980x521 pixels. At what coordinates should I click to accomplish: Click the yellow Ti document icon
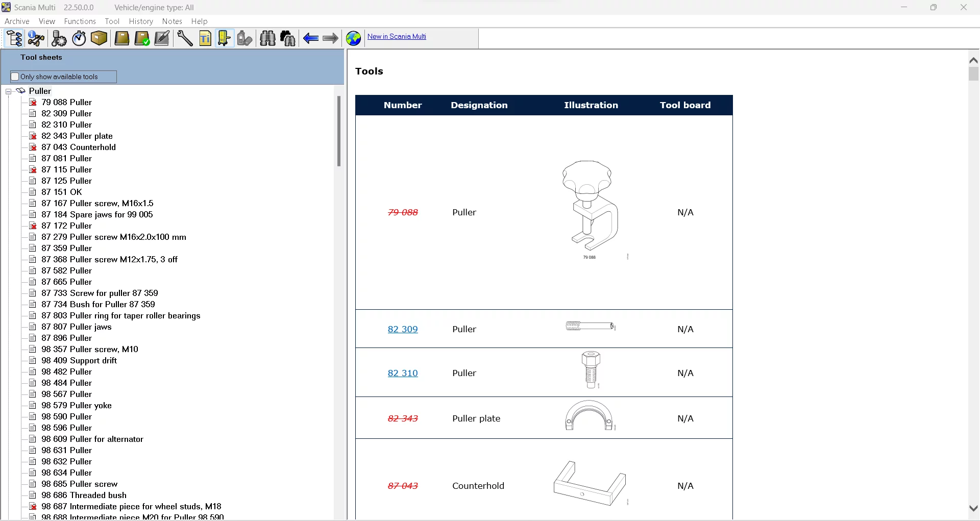tap(205, 38)
